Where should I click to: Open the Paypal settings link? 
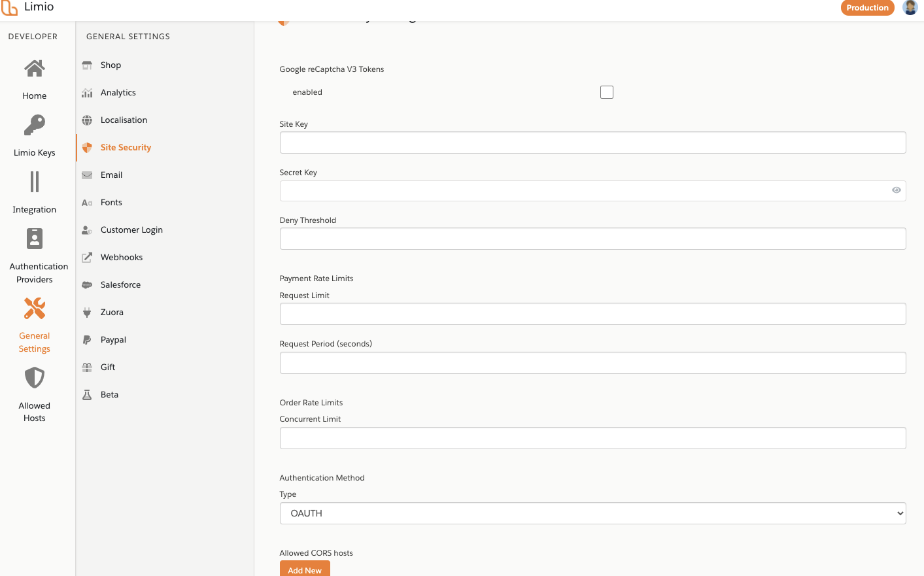coord(113,340)
